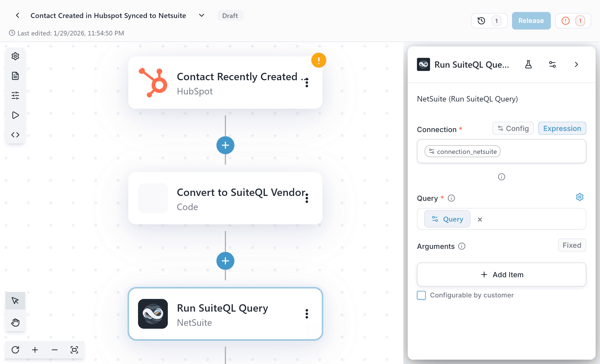Screen dimensions: 600x364
Task: Click the run/play test icon in the sidebar
Action: coord(15,115)
